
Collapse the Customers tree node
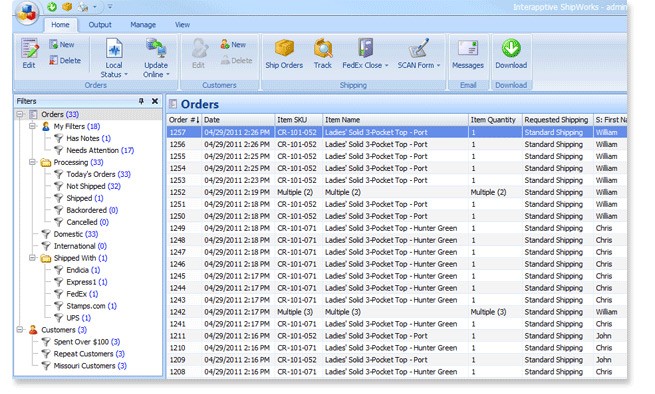pos(20,330)
